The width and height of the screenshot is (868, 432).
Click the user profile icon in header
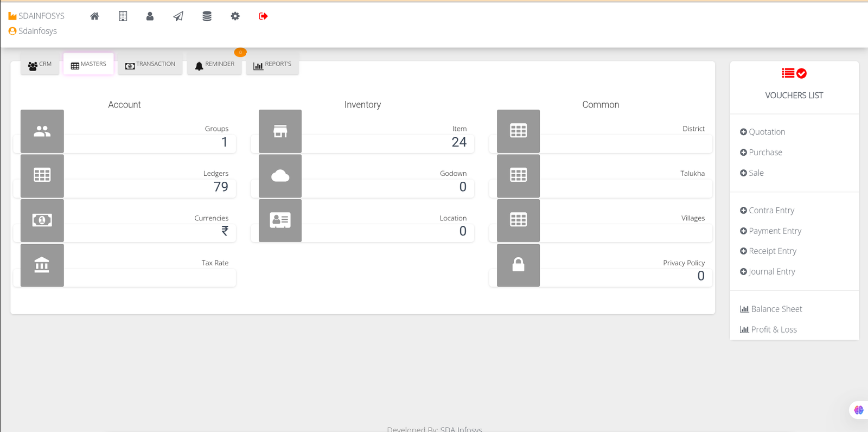(150, 16)
